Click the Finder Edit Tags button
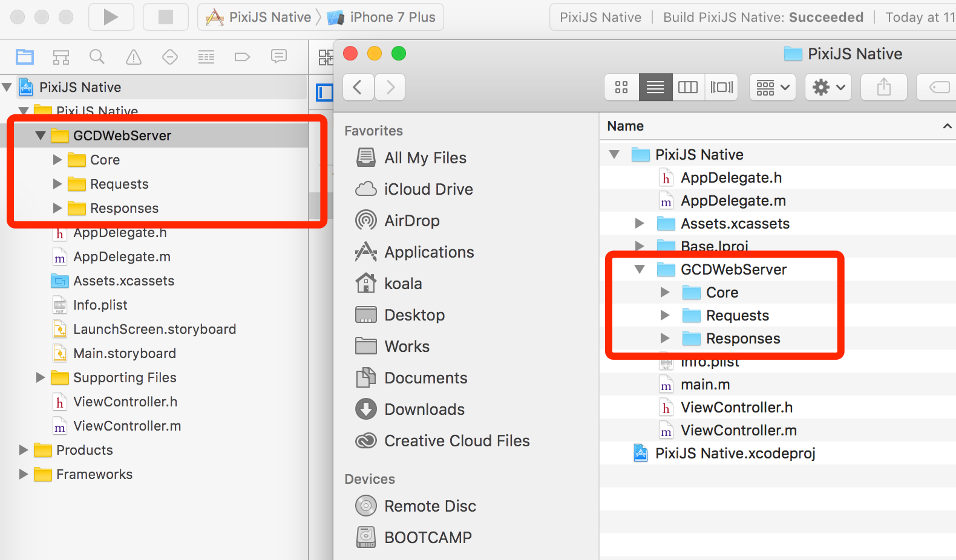The image size is (956, 560). point(938,88)
